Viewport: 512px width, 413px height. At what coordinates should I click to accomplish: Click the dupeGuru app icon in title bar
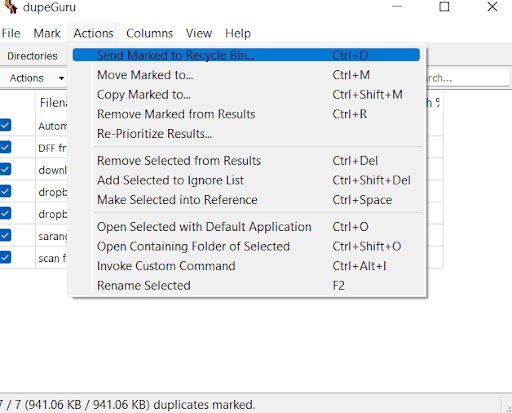click(x=11, y=7)
